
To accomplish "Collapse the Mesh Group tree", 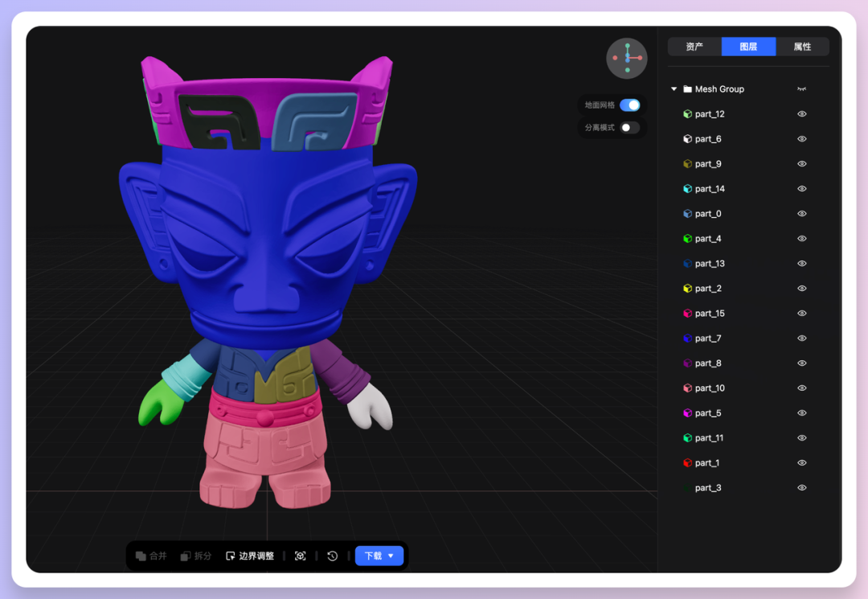I will point(674,89).
